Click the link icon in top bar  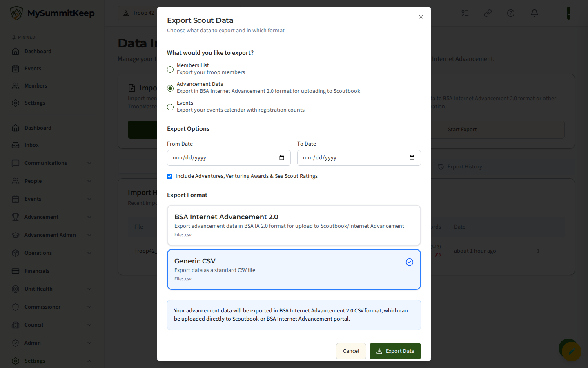[x=488, y=13]
